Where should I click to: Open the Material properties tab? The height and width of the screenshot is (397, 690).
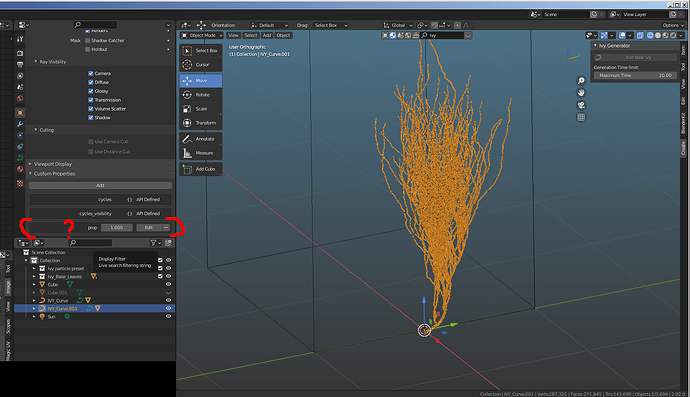(x=20, y=169)
